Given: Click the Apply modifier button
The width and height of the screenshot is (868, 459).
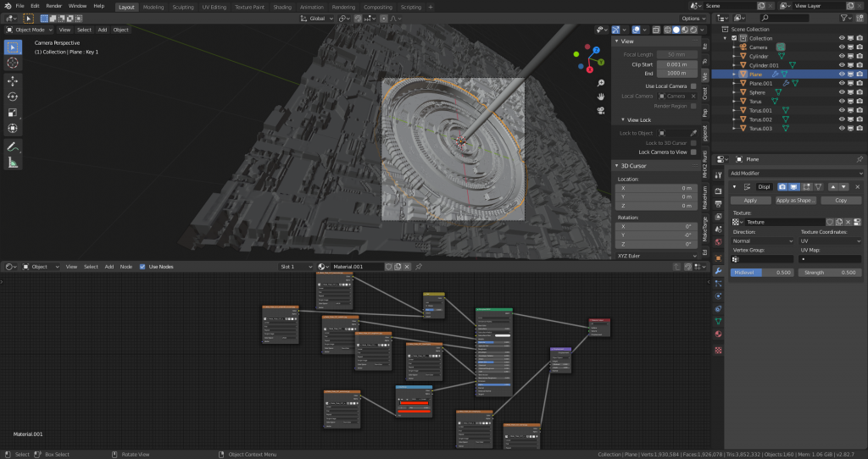Looking at the screenshot, I should tap(750, 201).
